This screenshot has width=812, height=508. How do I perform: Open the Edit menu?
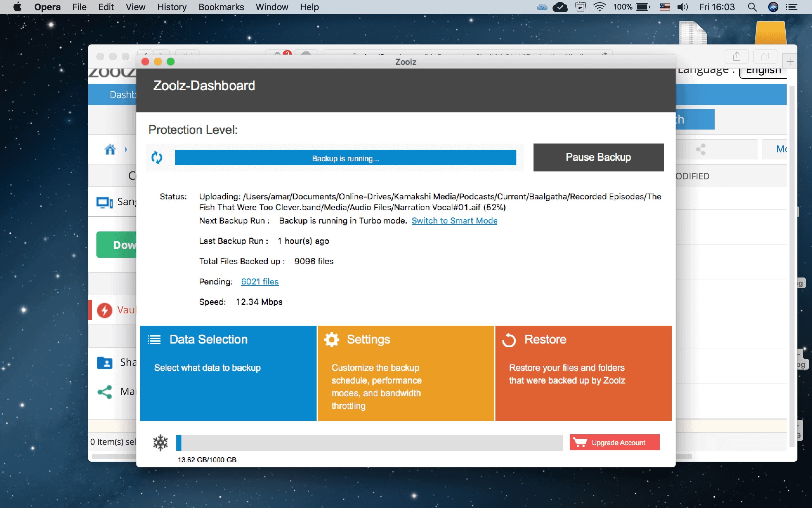(x=106, y=7)
